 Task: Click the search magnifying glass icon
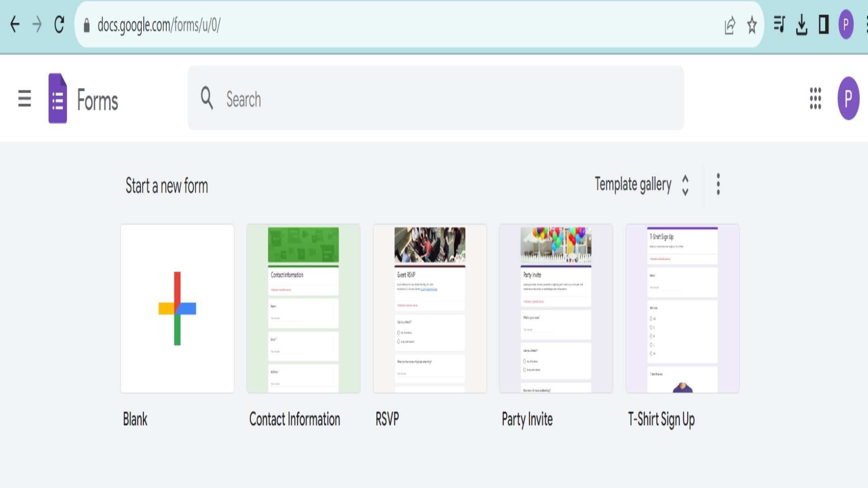click(207, 99)
